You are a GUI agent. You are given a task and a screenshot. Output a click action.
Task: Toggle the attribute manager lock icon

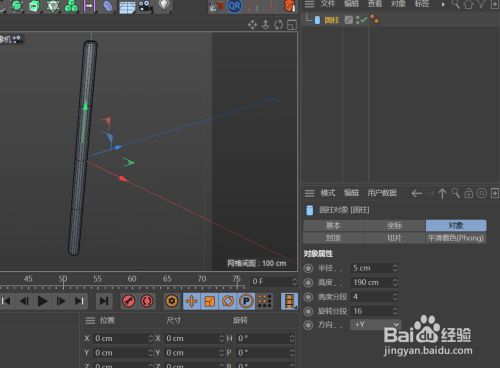click(x=469, y=193)
